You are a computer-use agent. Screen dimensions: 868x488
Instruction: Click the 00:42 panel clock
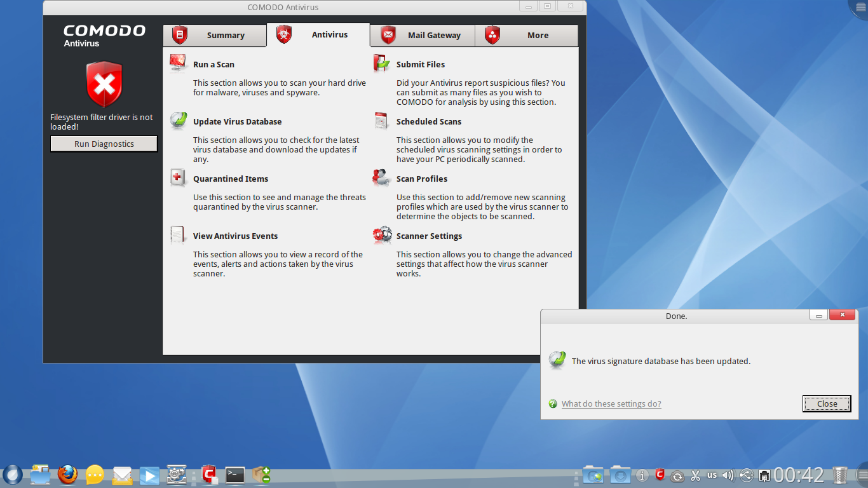coord(799,475)
